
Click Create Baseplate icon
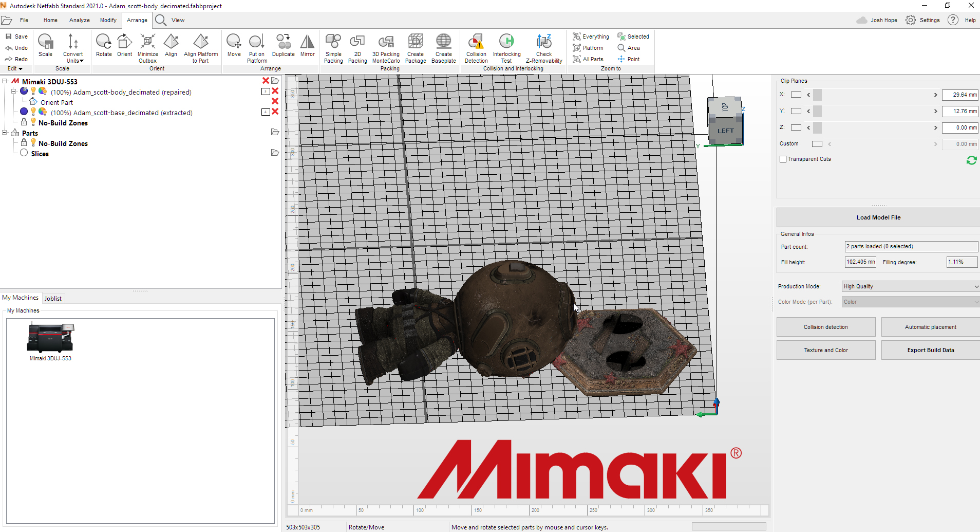coord(444,48)
